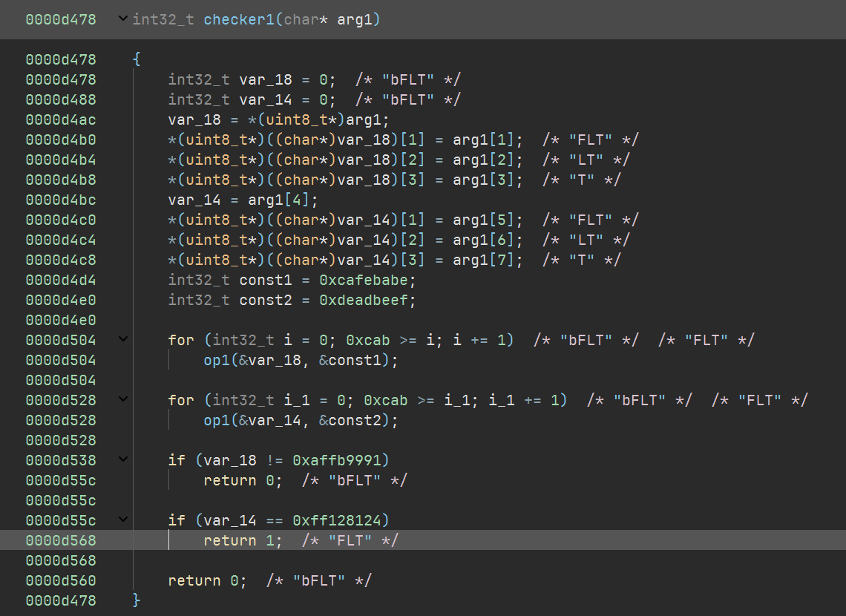846x616 pixels.
Task: Click the int32_t return type in header
Action: tap(163, 19)
